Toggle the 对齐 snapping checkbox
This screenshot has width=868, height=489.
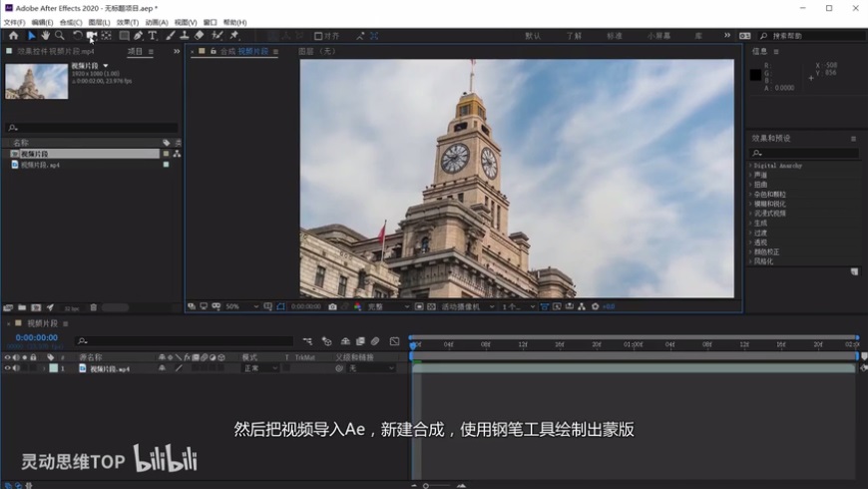tap(318, 36)
